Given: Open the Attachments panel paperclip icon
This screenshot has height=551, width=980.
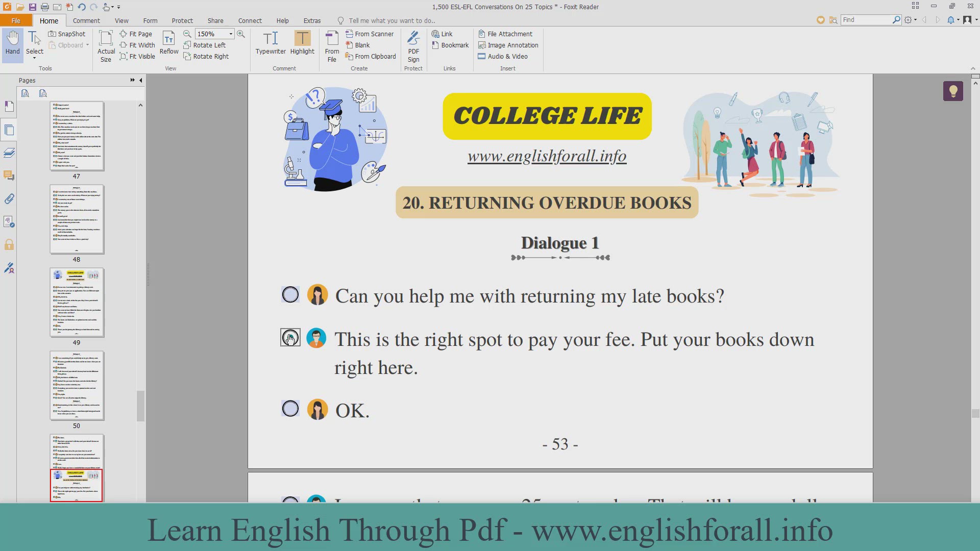Looking at the screenshot, I should tap(9, 199).
